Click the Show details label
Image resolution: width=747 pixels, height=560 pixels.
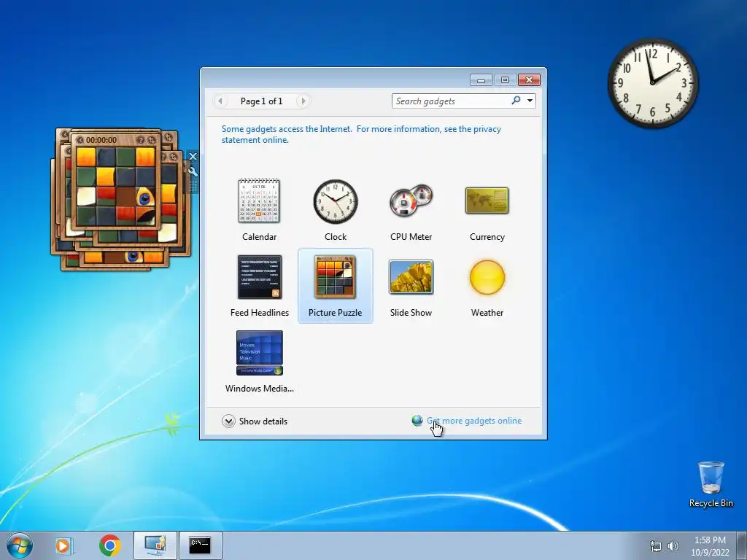click(263, 421)
